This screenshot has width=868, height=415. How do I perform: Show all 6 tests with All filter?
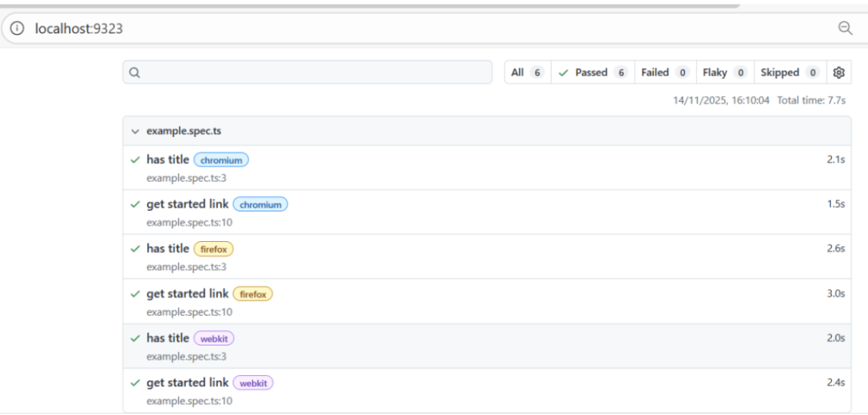[527, 72]
